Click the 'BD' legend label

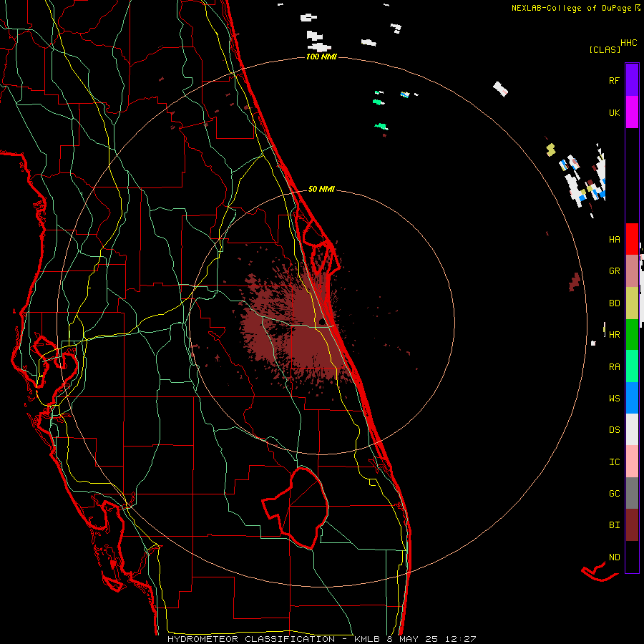click(614, 303)
